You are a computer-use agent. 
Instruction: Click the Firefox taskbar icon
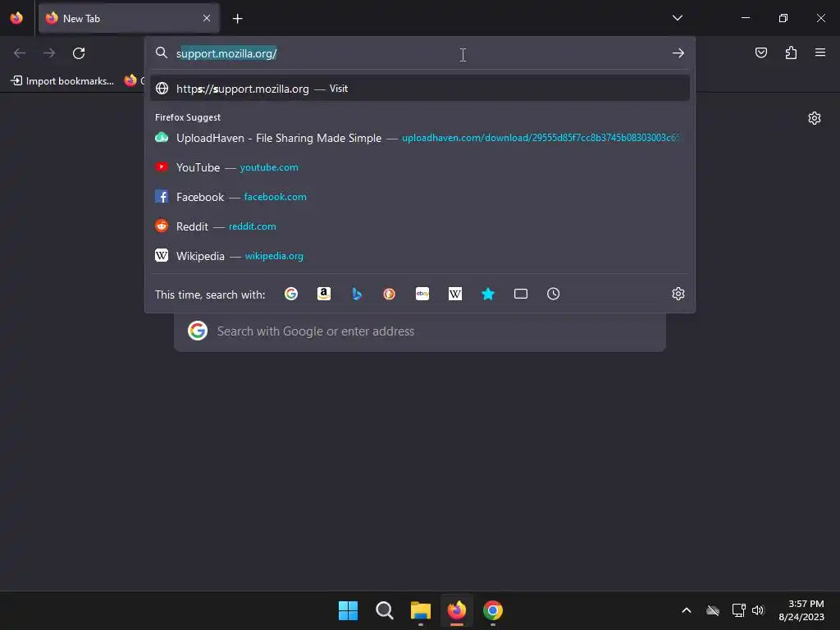(x=456, y=610)
